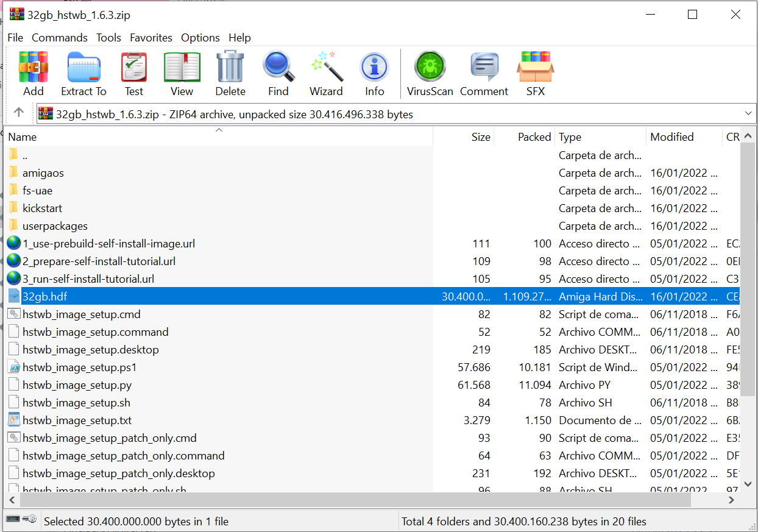This screenshot has height=532, width=758.
Task: Launch the Wizard tool
Action: tap(327, 74)
